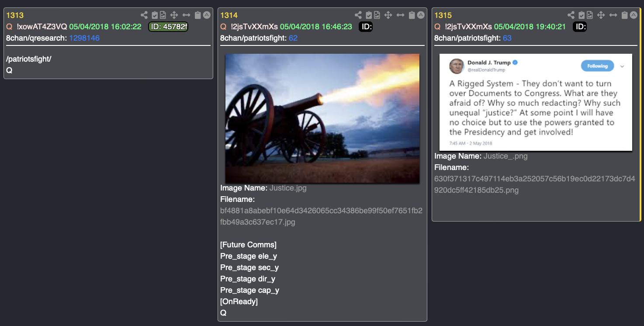Viewport: 644px width, 326px height.
Task: Click the four-way move arrows icon on post 1314
Action: 388,15
